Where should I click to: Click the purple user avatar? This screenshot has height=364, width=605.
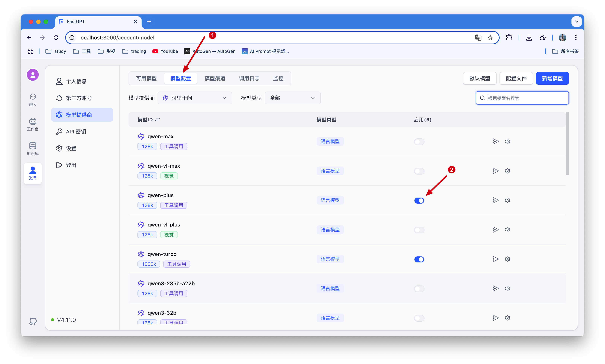point(33,75)
